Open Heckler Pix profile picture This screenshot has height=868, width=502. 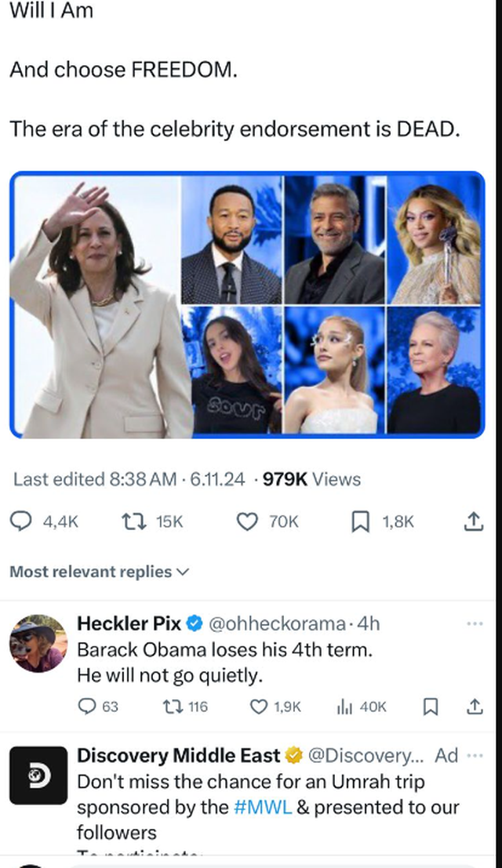(x=38, y=643)
